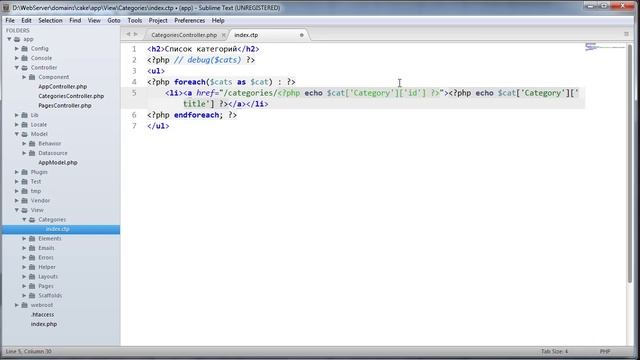
Task: Open the Project menu
Action: coord(158,20)
